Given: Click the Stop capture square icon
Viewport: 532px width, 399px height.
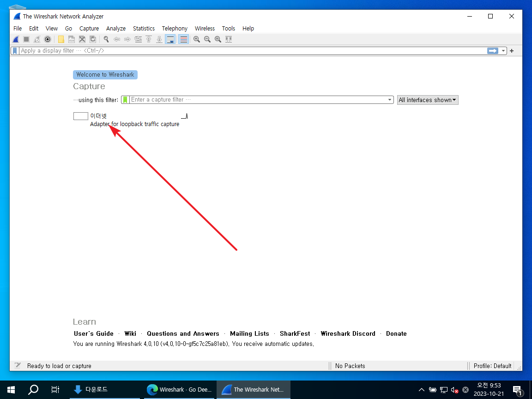Looking at the screenshot, I should pyautogui.click(x=26, y=39).
